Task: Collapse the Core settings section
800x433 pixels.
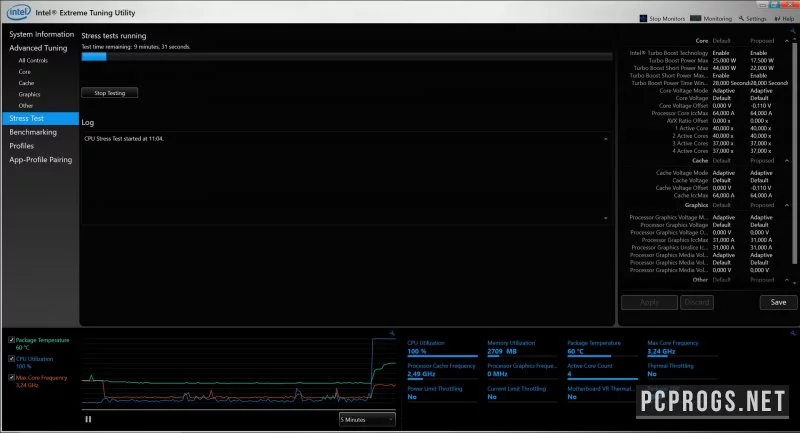Action: pos(787,41)
